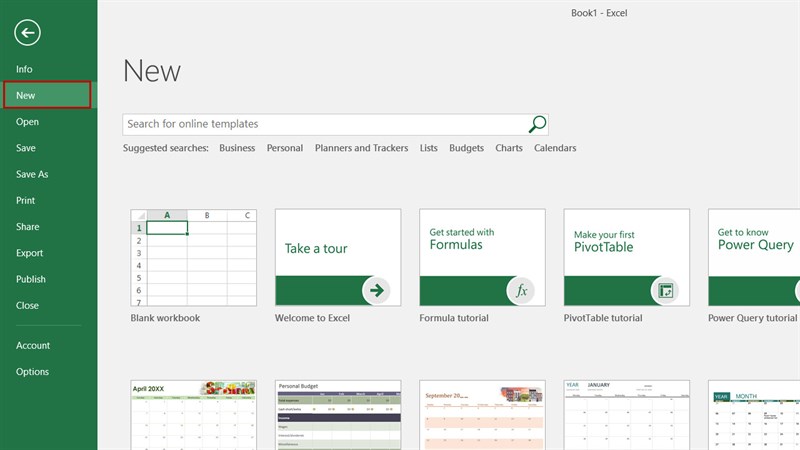The image size is (800, 450).
Task: Click the fx icon on Formulas tile
Action: point(521,290)
